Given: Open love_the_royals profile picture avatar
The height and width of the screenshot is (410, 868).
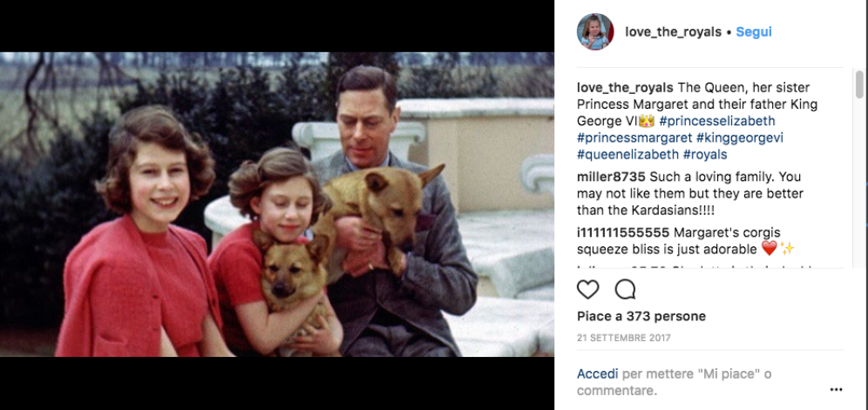Looking at the screenshot, I should click(595, 32).
